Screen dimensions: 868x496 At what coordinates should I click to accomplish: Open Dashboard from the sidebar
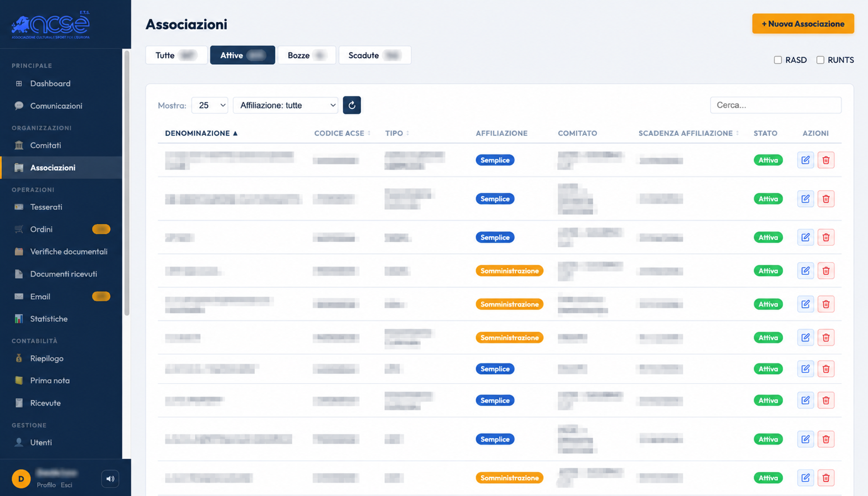coord(61,83)
